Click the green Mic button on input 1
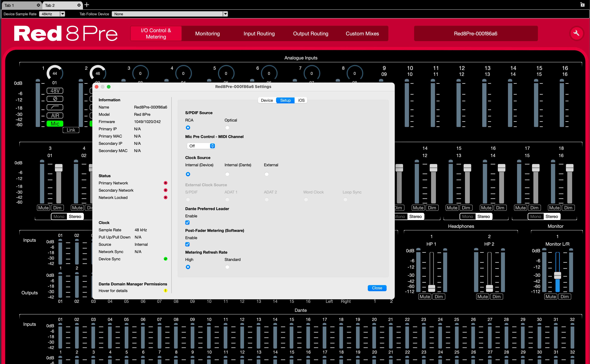 click(x=55, y=124)
